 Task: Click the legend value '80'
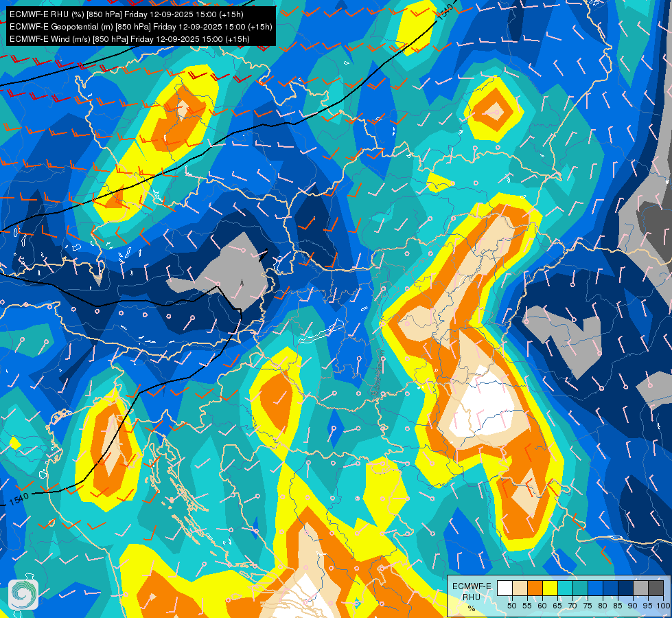(603, 606)
